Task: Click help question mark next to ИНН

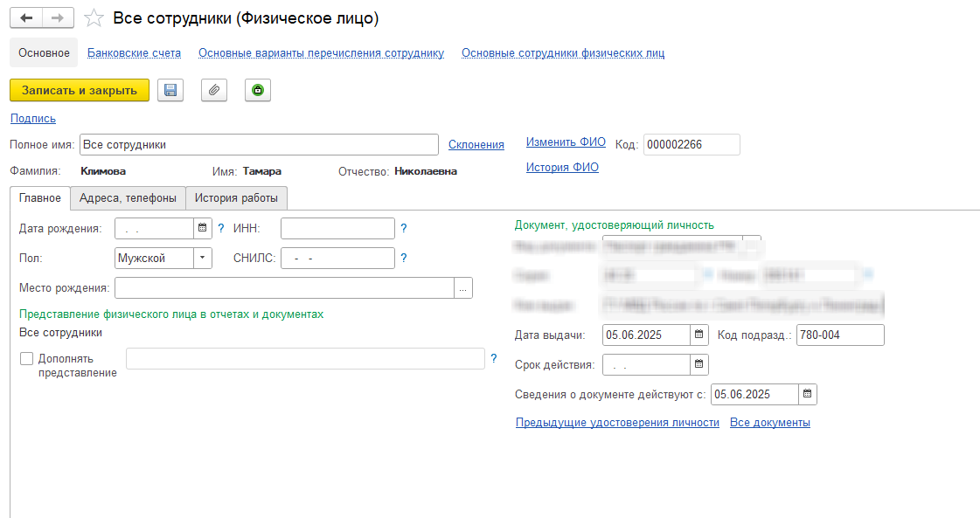Action: (404, 229)
